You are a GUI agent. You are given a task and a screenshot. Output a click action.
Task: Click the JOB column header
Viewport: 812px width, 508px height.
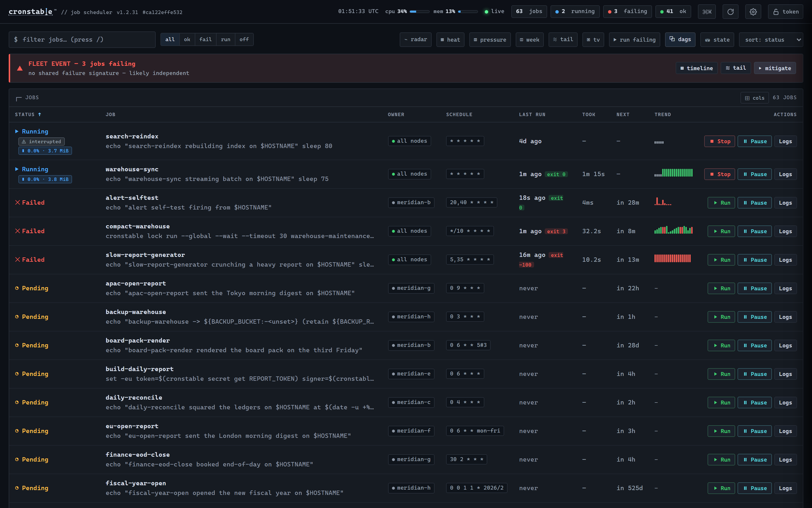tap(110, 115)
